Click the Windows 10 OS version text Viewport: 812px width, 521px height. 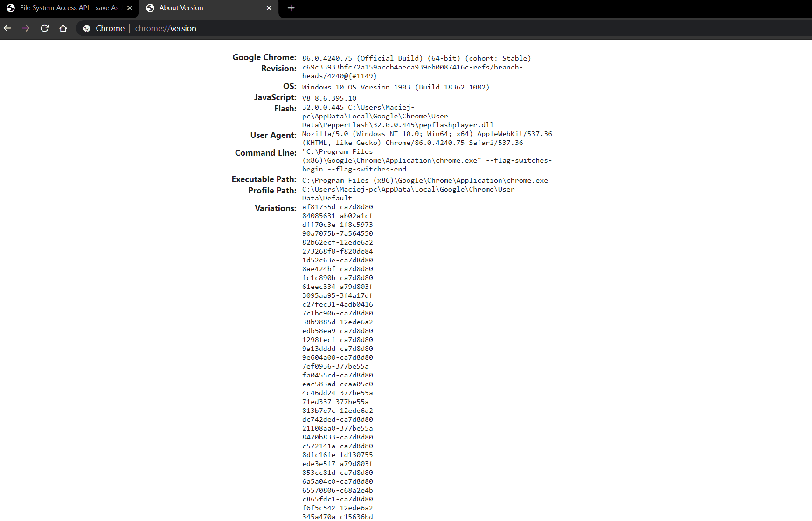(x=396, y=87)
